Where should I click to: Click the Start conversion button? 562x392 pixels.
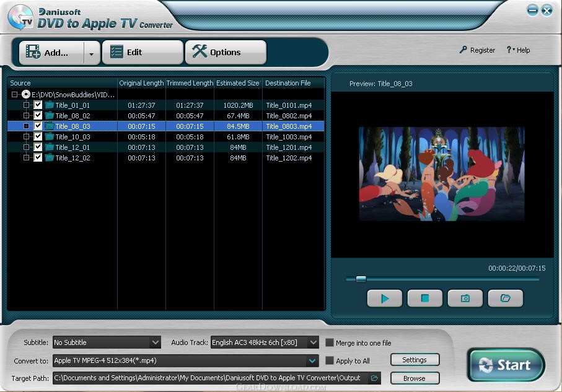(506, 365)
